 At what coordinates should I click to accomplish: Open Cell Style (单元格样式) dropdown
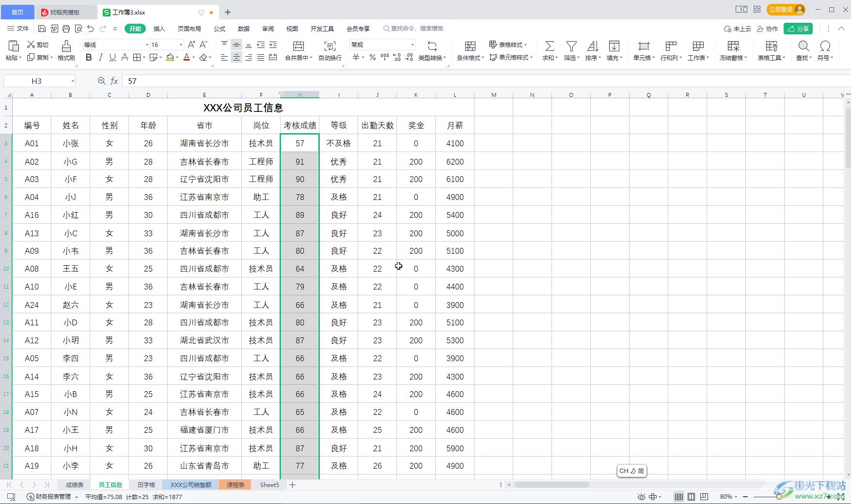[x=511, y=58]
